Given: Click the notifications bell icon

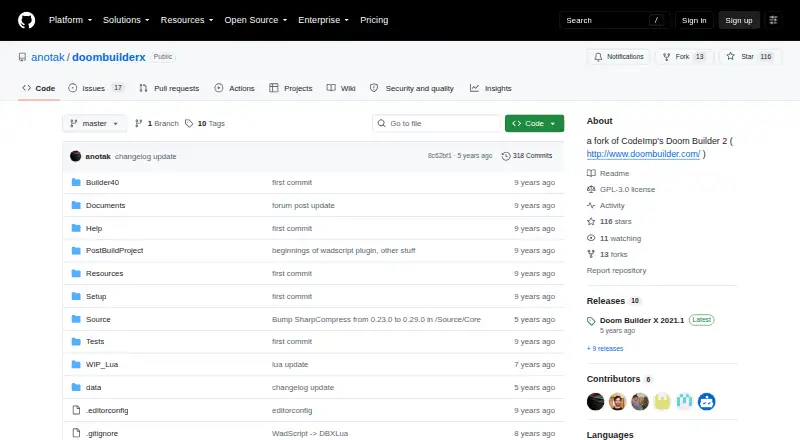Looking at the screenshot, I should click(x=598, y=57).
